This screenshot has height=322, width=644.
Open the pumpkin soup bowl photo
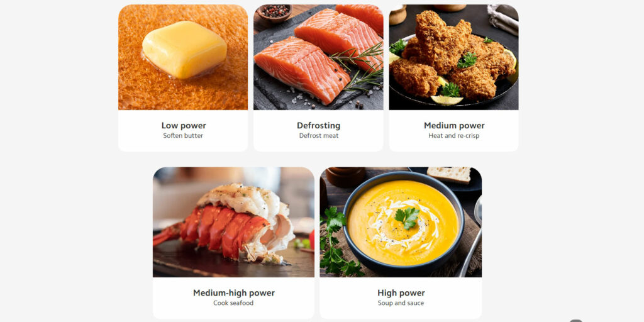click(401, 222)
